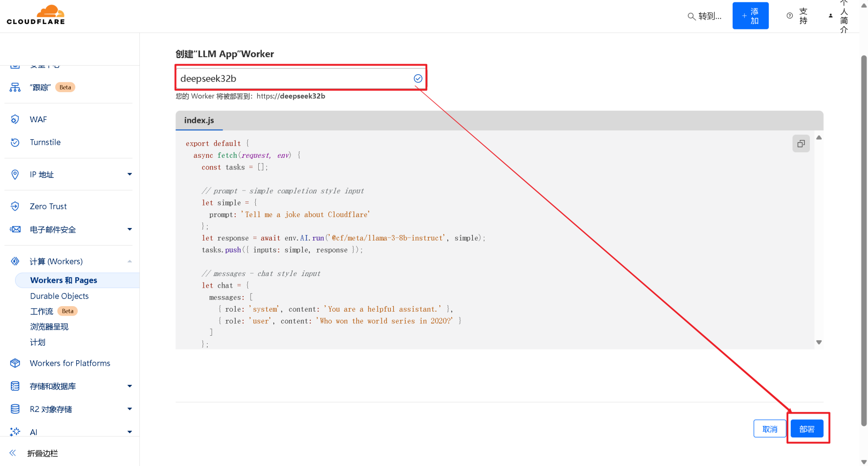Screen dimensions: 868x466
Task: Click the search magnifier icon
Action: pyautogui.click(x=691, y=16)
